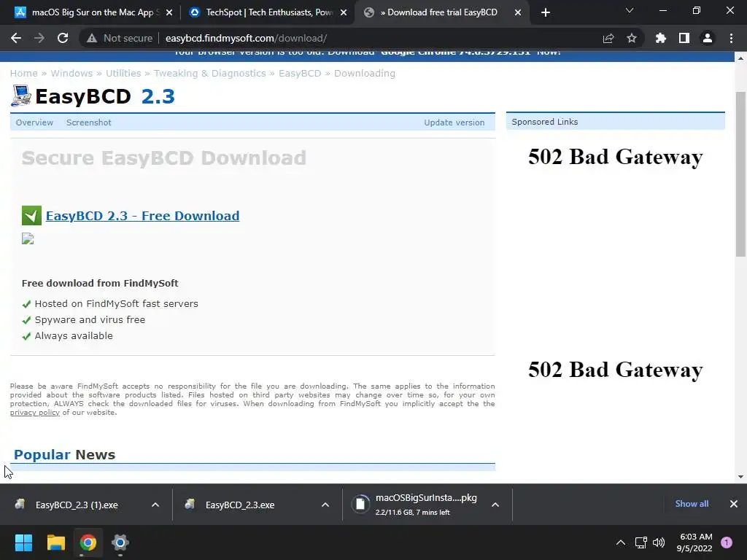The width and height of the screenshot is (747, 560).
Task: Click EasyBCD 2.3 - Free Download link
Action: click(142, 216)
